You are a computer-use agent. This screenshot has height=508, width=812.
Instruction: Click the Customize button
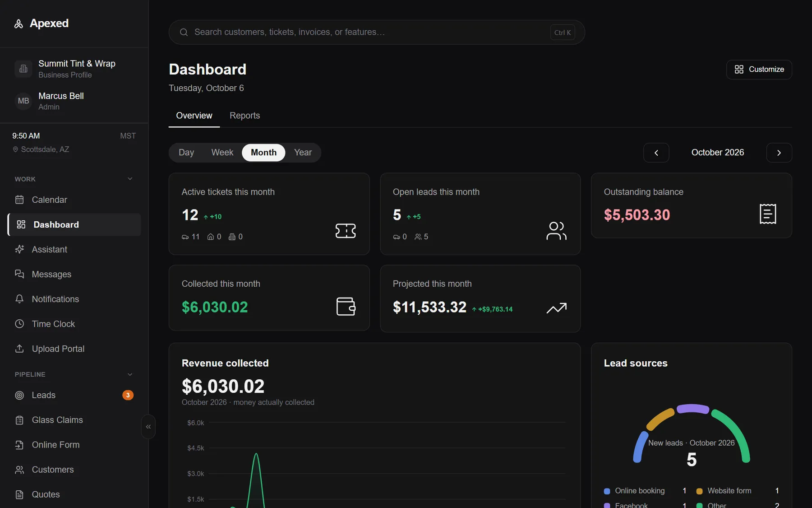[759, 70]
